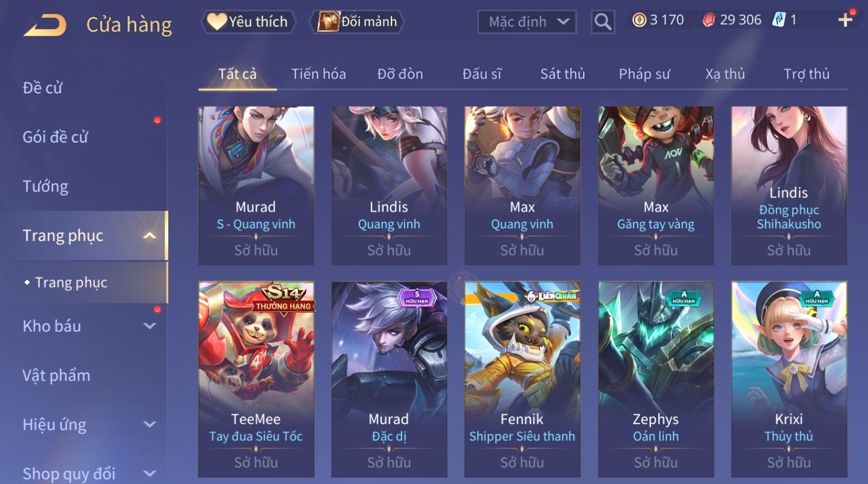
Task: Switch to the Pháp sư tab
Action: (x=644, y=74)
